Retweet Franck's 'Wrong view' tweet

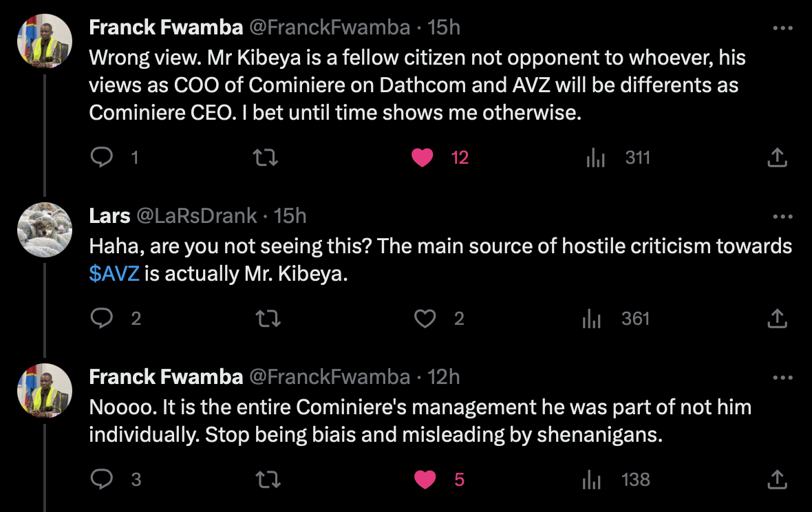[266, 158]
